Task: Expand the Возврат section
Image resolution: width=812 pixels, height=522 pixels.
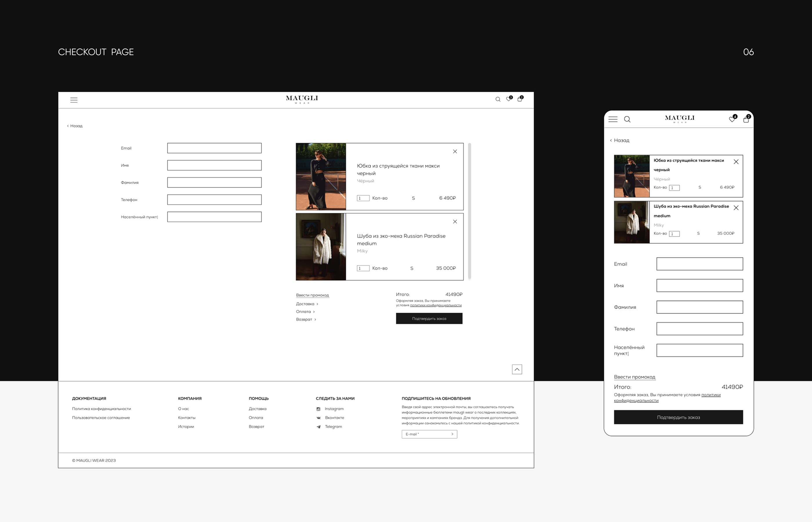Action: tap(306, 320)
